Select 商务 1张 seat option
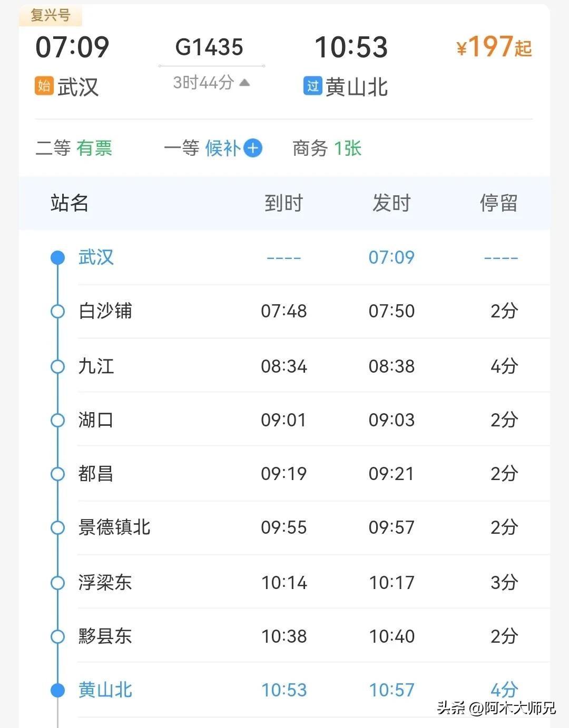The height and width of the screenshot is (728, 569). [327, 148]
